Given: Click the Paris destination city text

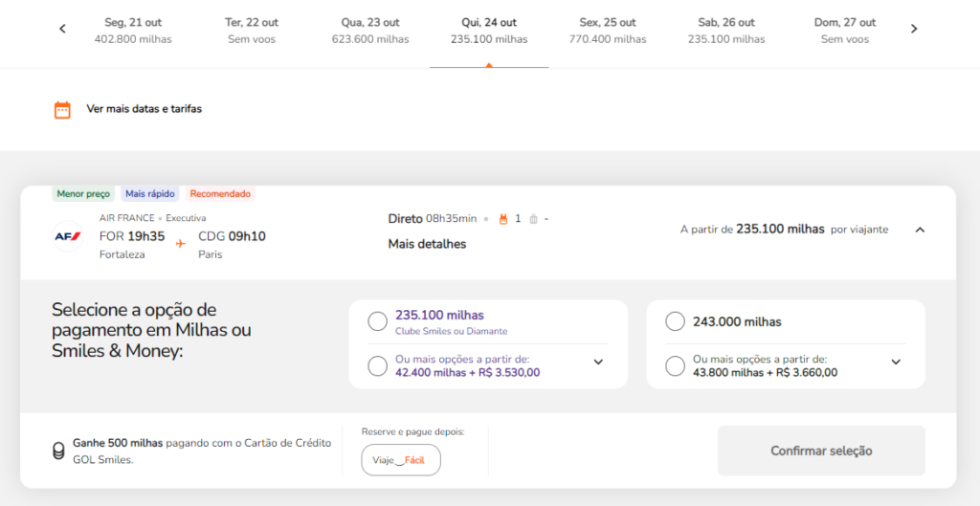Looking at the screenshot, I should pyautogui.click(x=210, y=254).
